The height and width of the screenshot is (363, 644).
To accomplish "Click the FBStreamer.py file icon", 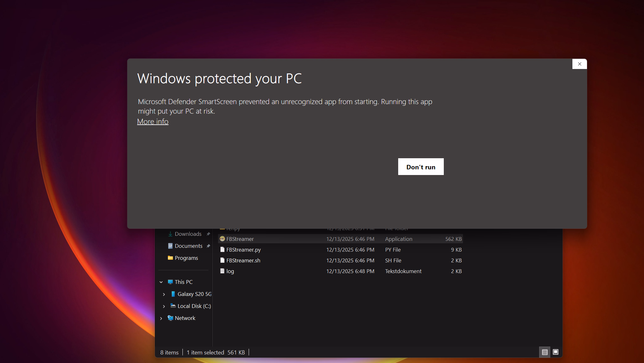I will tap(222, 250).
